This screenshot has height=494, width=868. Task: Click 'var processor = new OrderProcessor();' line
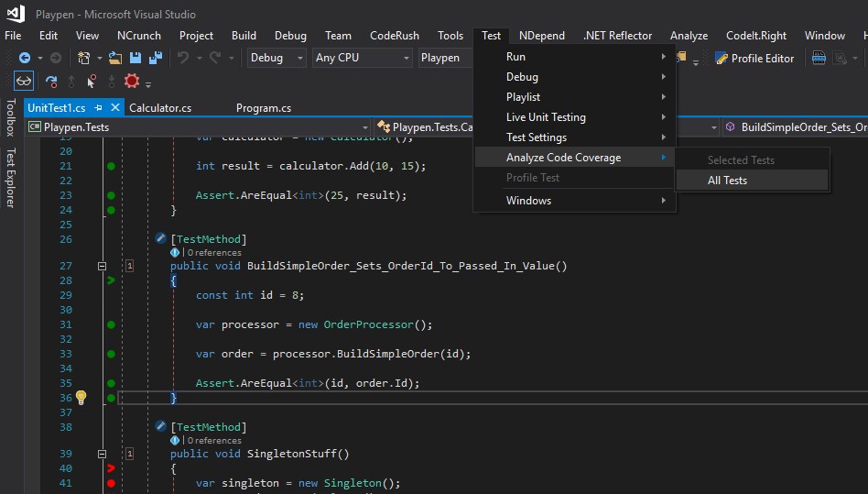click(x=314, y=324)
